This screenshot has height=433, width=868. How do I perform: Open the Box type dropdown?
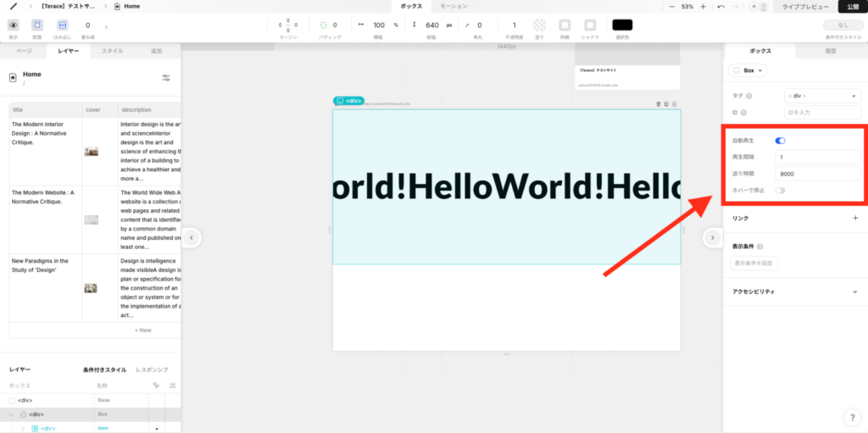[748, 70]
